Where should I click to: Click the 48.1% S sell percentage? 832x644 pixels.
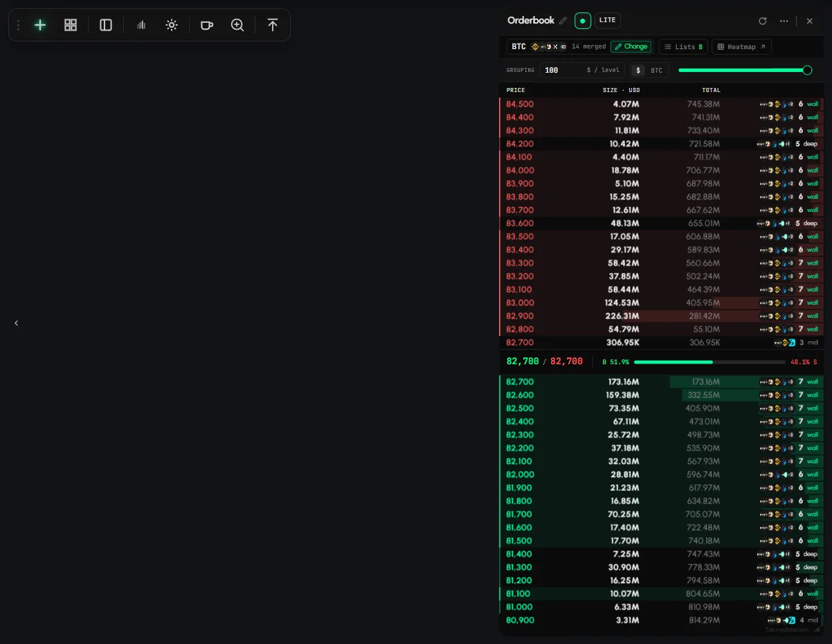click(x=804, y=362)
